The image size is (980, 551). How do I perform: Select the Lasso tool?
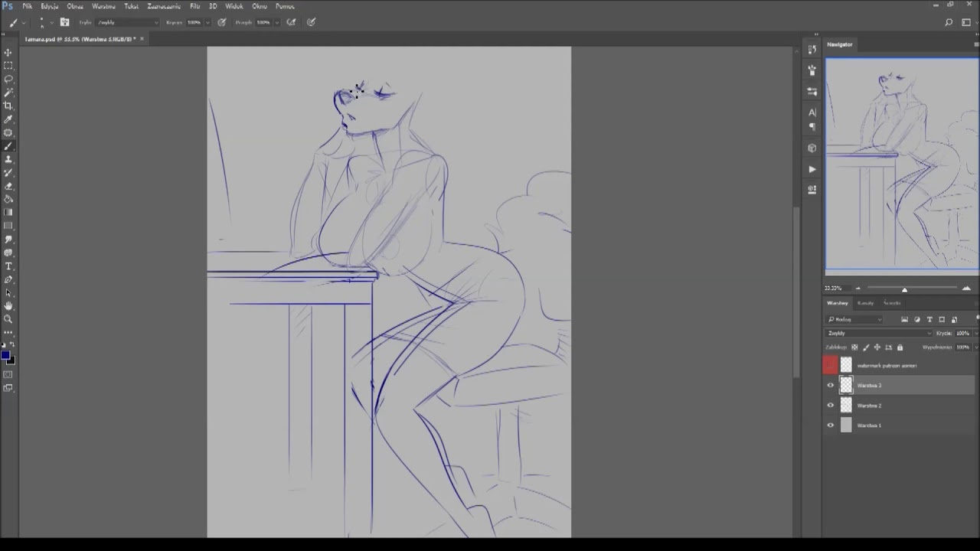(8, 79)
